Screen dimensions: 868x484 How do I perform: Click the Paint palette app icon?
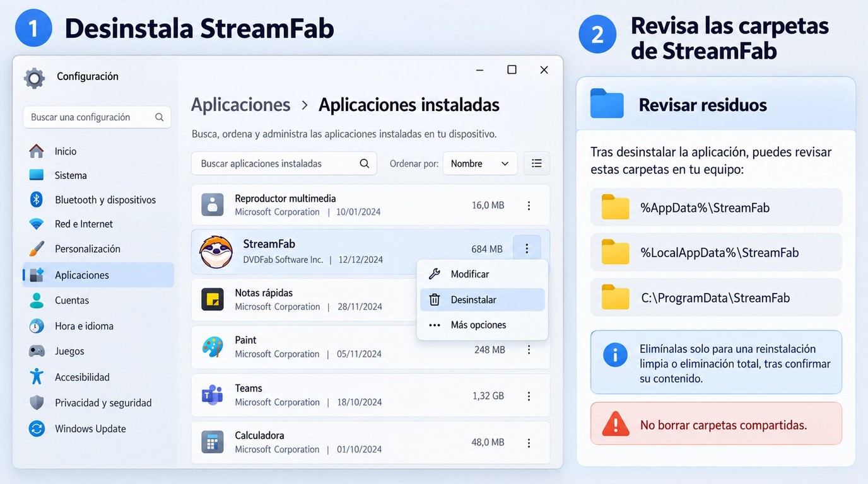coord(213,347)
